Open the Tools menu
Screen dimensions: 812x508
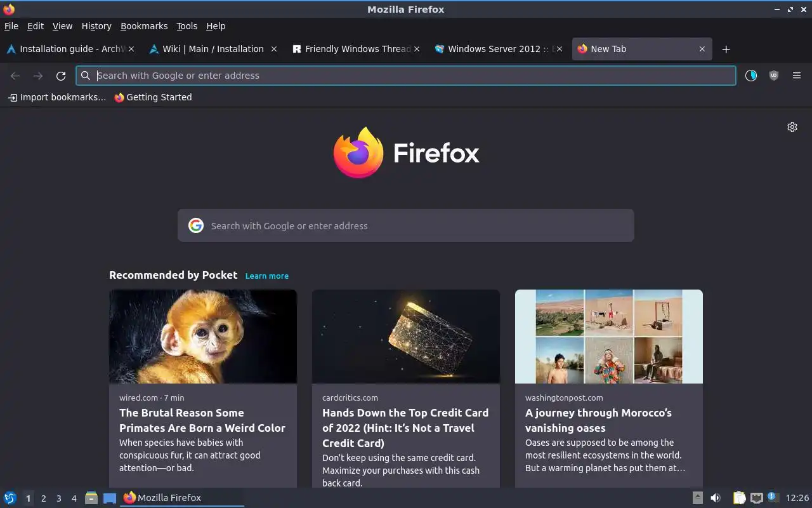click(187, 26)
